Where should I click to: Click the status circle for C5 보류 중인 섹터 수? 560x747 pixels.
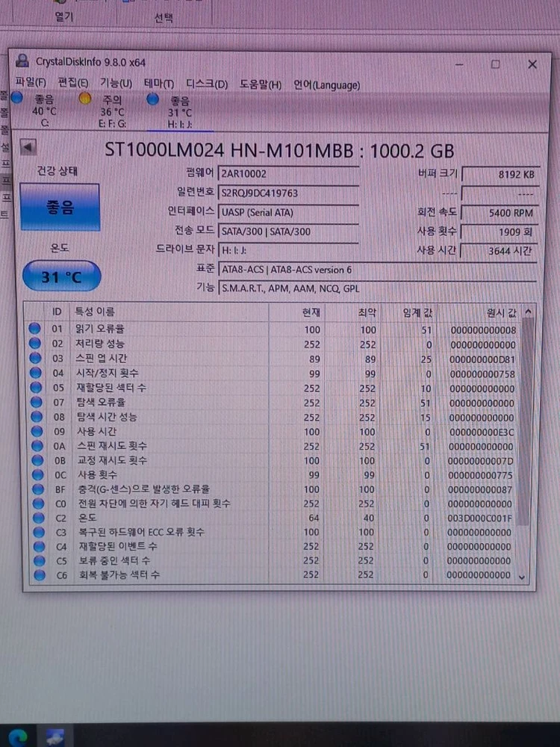40,560
